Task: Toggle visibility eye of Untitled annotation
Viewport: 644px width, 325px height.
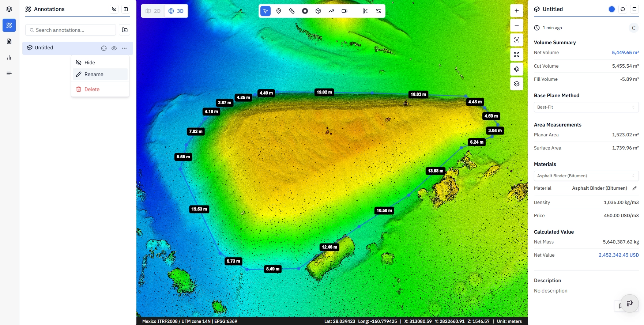Action: click(114, 48)
